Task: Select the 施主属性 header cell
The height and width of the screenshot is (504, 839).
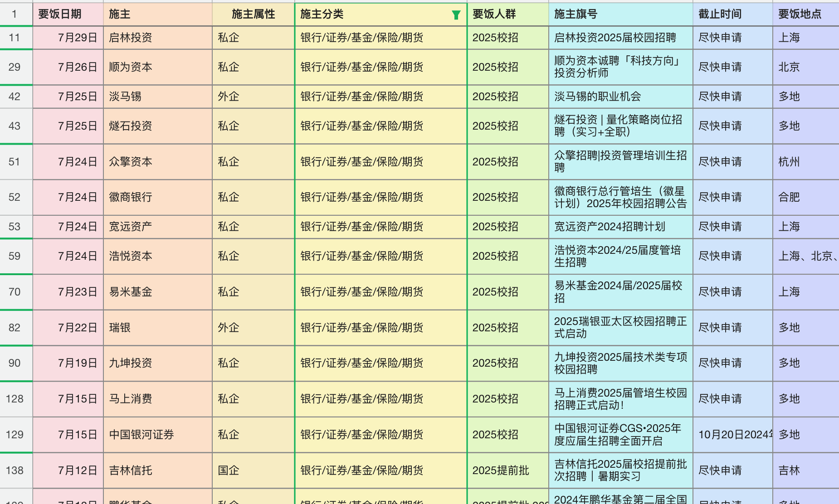Action: 253,15
